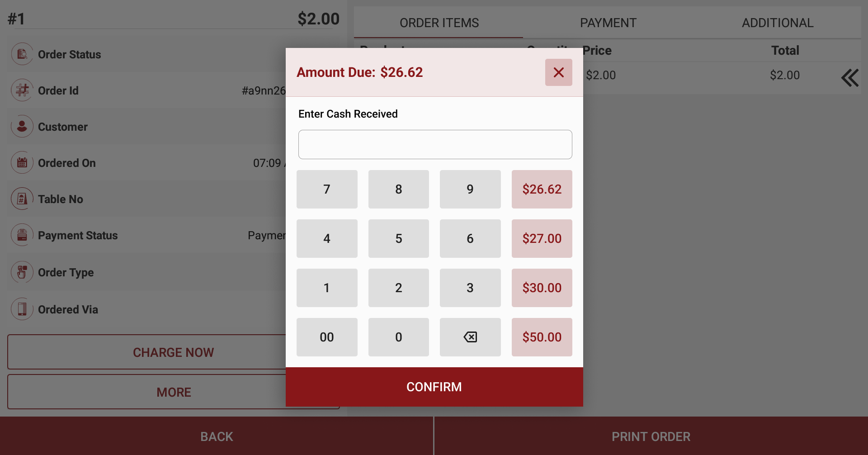
Task: Select the $30.00 quick amount
Action: (542, 288)
